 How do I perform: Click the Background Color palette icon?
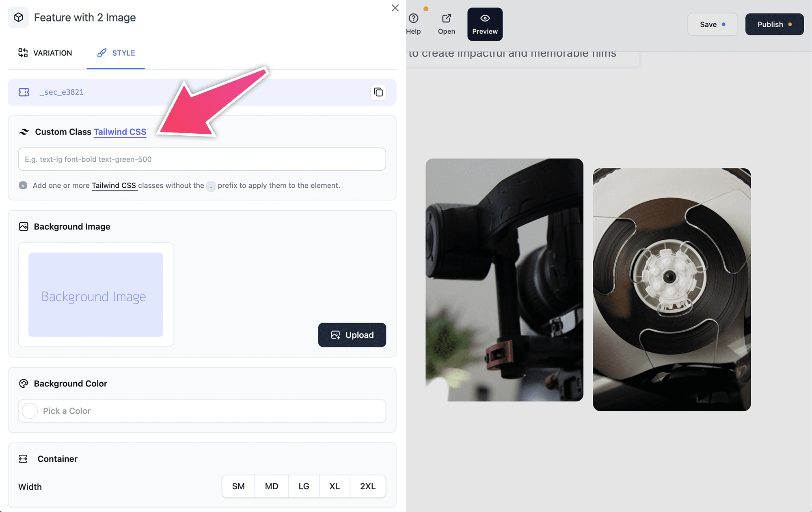[x=24, y=384]
